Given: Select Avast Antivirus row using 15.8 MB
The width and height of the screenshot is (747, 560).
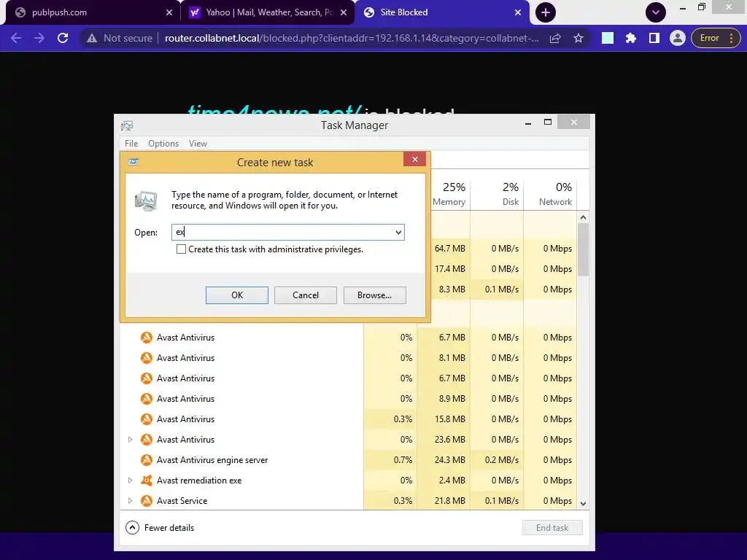Looking at the screenshot, I should [x=349, y=419].
